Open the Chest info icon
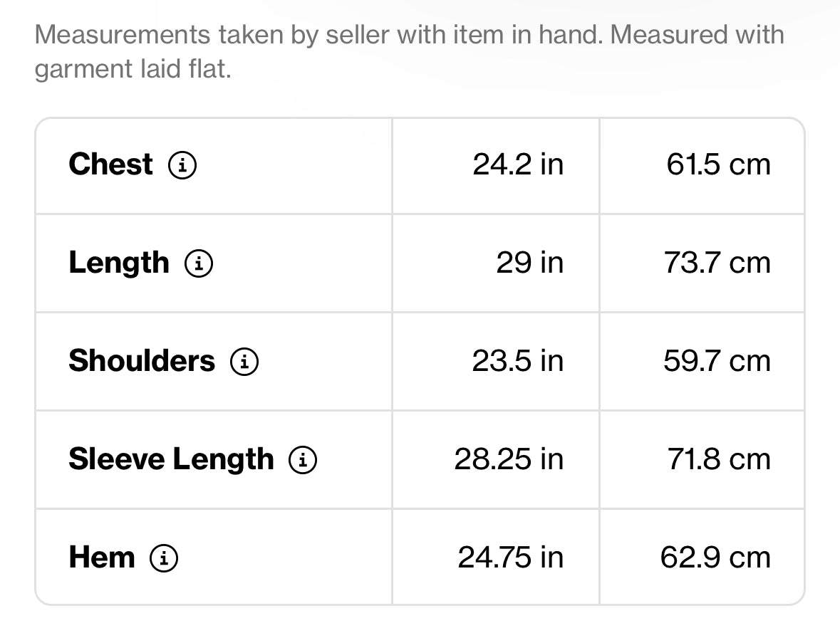Viewport: 840px width, 633px height. pyautogui.click(x=182, y=165)
